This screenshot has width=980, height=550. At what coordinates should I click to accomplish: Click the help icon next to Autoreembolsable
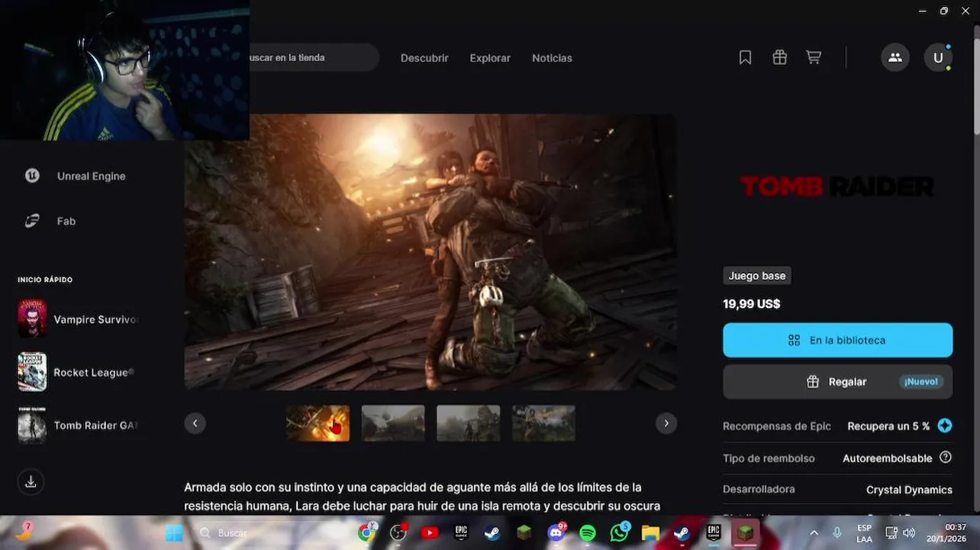tap(946, 458)
